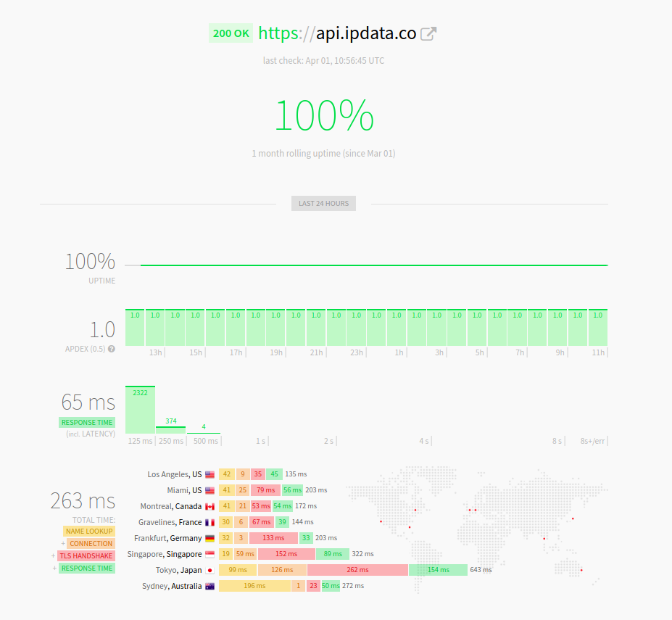Click the Apdex bar above 11h
672x620 pixels.
coord(598,328)
